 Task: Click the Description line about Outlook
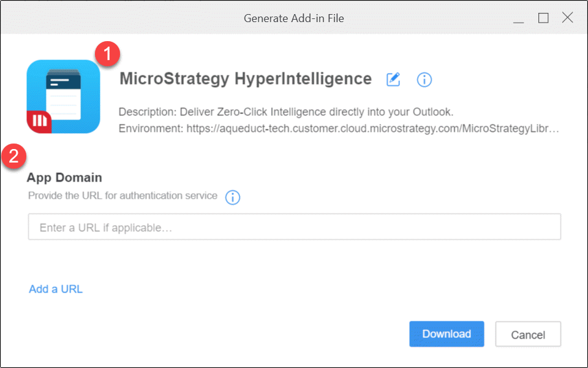[286, 112]
